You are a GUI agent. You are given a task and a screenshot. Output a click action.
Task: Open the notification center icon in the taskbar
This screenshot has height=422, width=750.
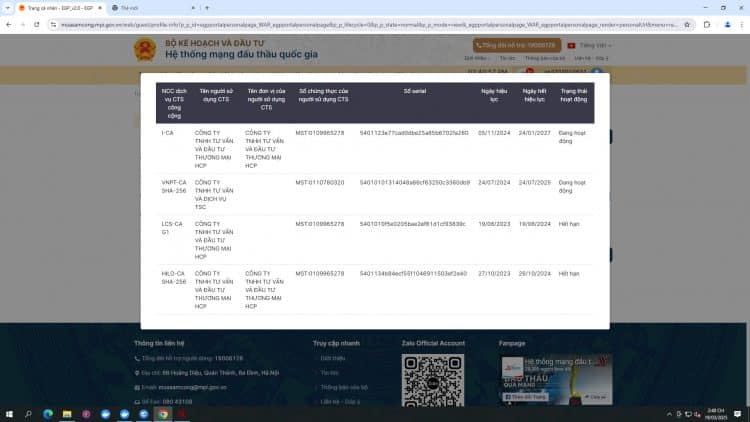[738, 414]
